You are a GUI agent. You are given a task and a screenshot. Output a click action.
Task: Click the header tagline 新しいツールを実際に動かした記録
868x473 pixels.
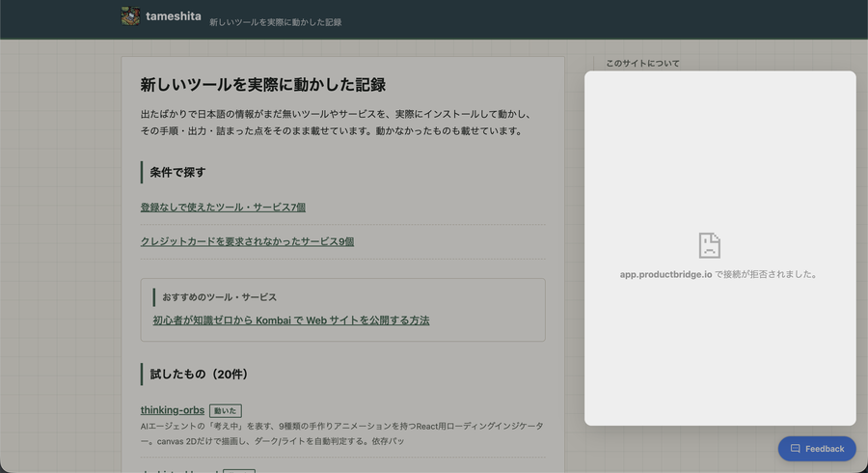(x=275, y=22)
